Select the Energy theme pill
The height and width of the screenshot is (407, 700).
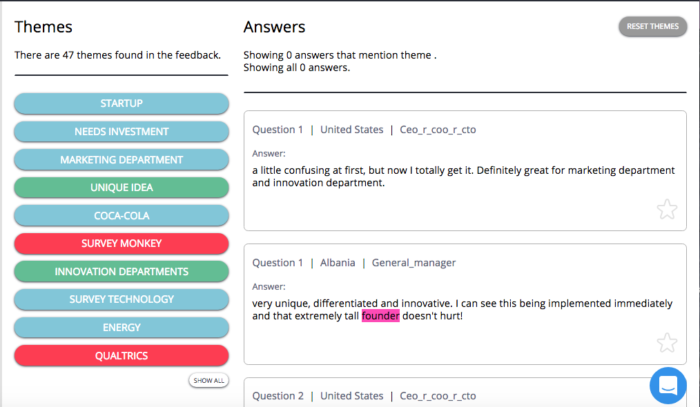[121, 327]
